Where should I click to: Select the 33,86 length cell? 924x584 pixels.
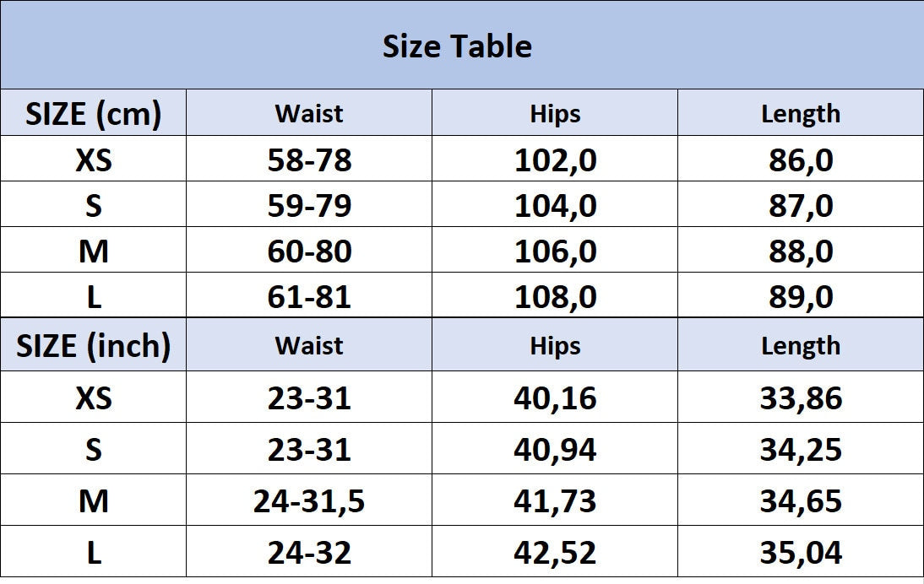[x=800, y=397]
